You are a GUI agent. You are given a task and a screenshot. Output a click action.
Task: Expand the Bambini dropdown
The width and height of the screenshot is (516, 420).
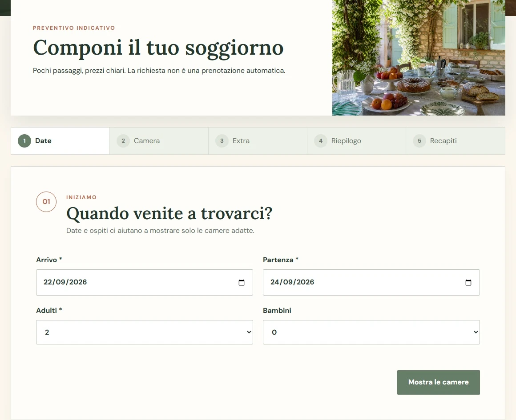click(371, 332)
